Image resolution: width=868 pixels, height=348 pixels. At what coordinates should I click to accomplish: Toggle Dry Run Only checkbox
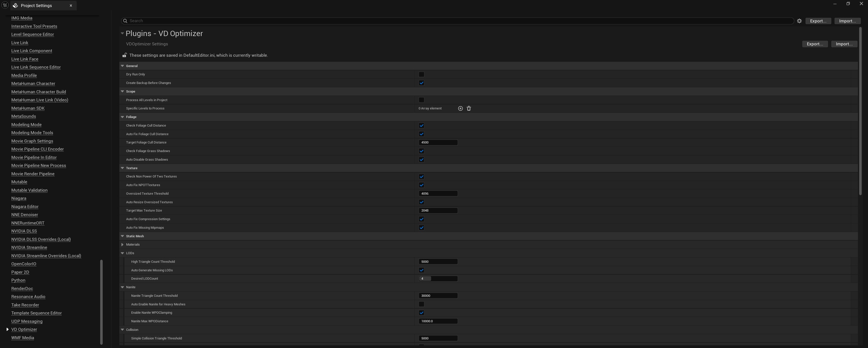click(x=421, y=74)
